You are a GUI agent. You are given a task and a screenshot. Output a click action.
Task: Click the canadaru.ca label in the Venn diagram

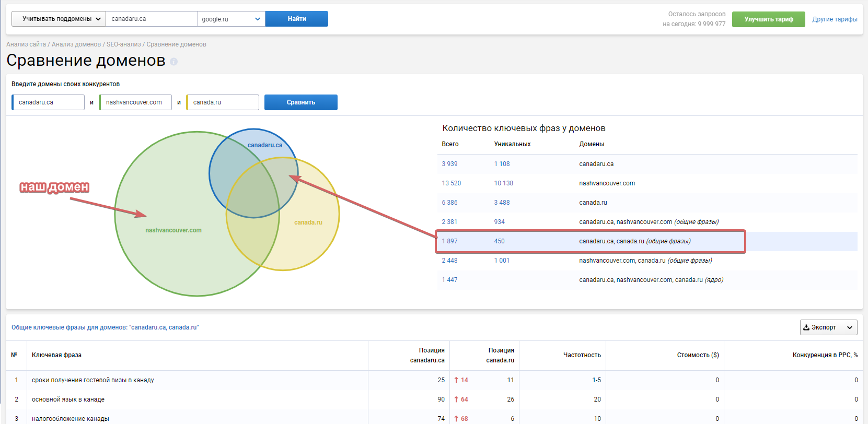[x=265, y=145]
